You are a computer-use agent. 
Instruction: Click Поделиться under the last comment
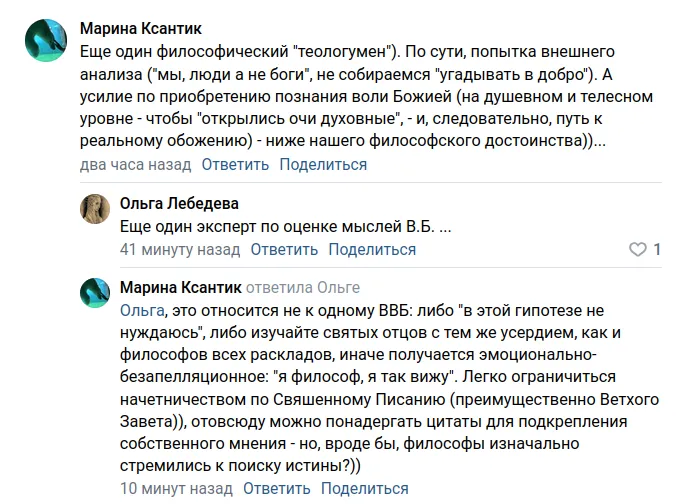click(x=364, y=489)
